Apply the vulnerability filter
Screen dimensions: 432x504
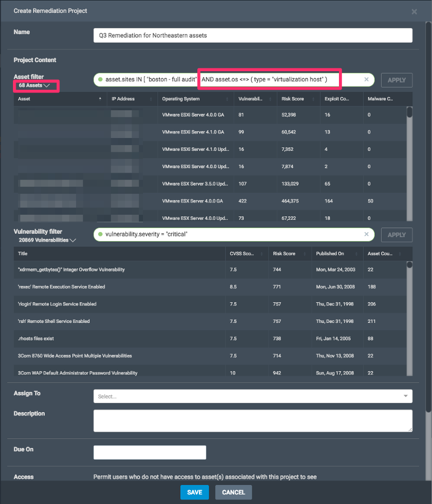(x=397, y=235)
